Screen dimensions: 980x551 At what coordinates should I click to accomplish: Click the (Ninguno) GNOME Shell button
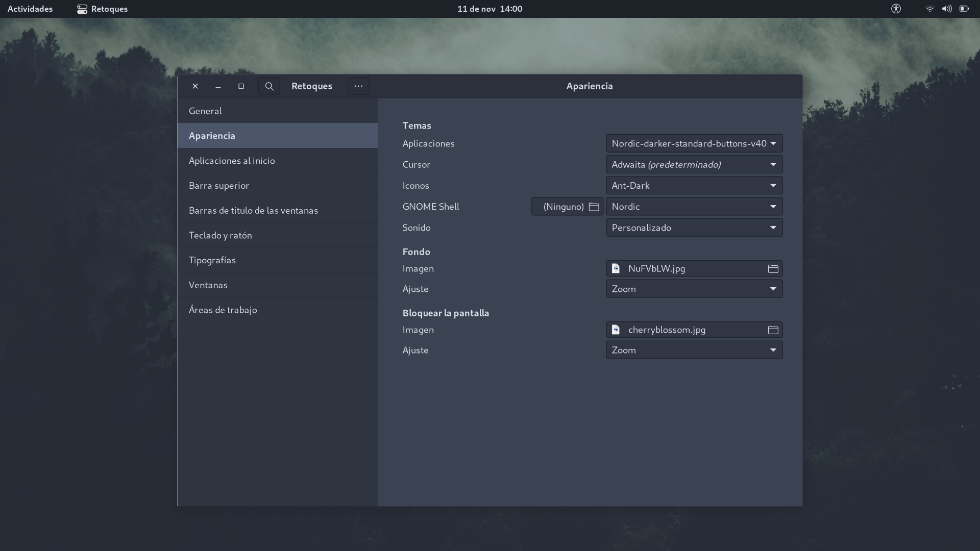pos(563,207)
